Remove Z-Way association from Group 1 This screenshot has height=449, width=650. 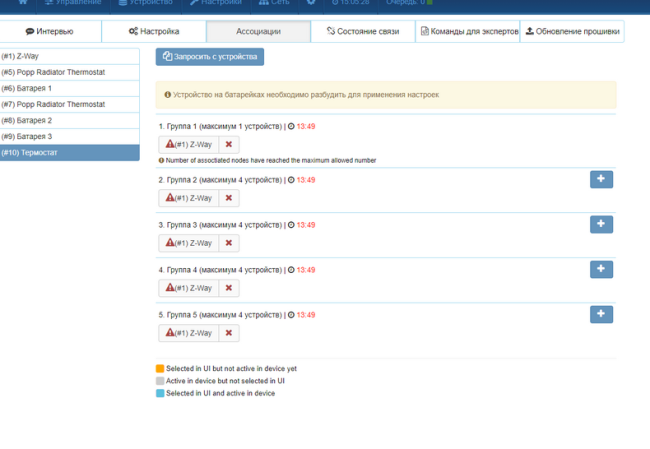point(228,144)
